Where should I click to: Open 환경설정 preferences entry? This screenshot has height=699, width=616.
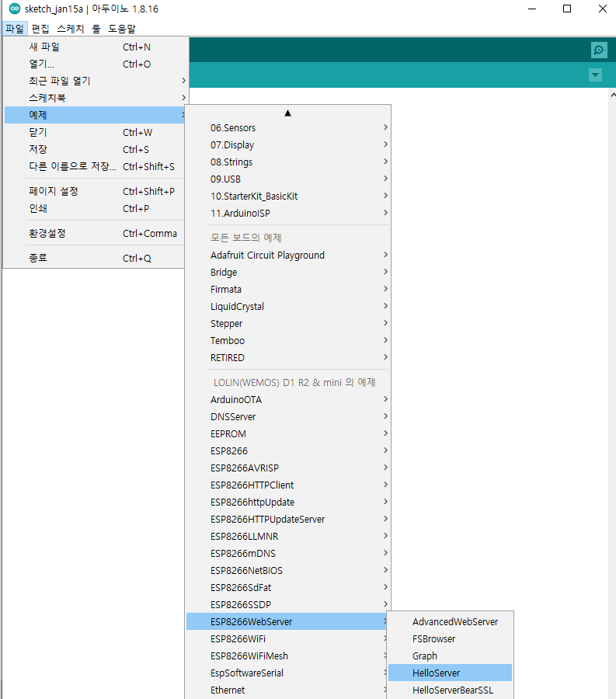tap(95, 233)
